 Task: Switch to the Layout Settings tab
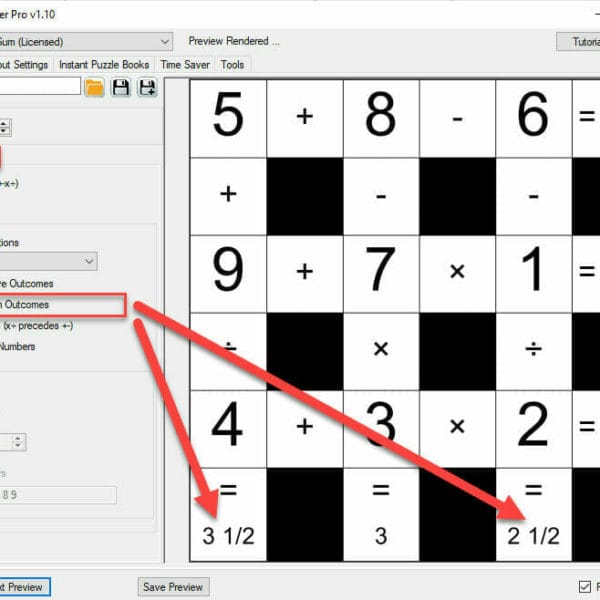tap(25, 65)
